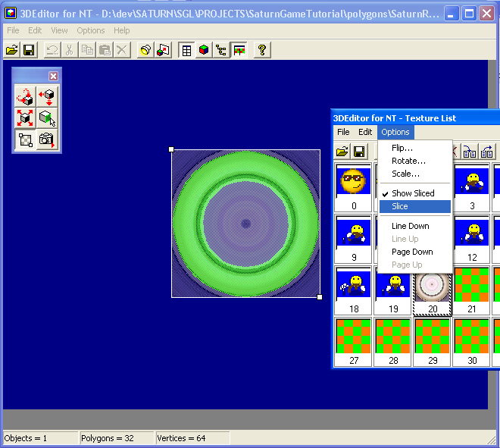Select the camera tool in palette
The width and height of the screenshot is (500, 448).
pos(47,139)
